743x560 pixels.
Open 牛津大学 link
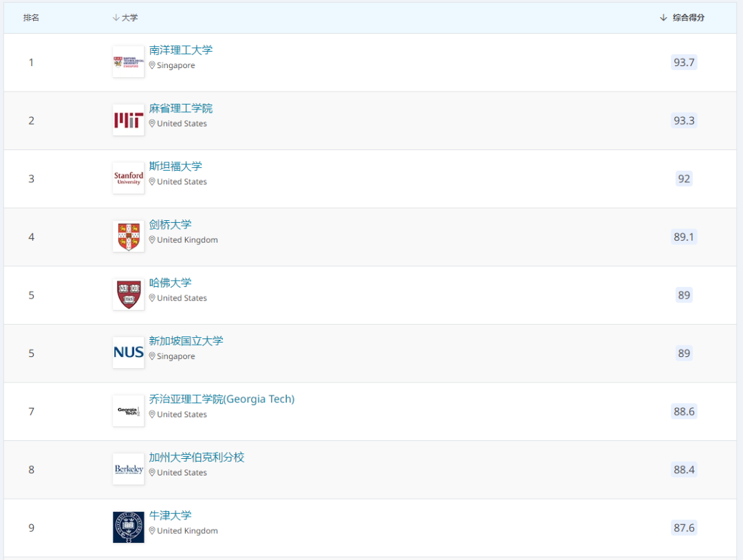(170, 515)
